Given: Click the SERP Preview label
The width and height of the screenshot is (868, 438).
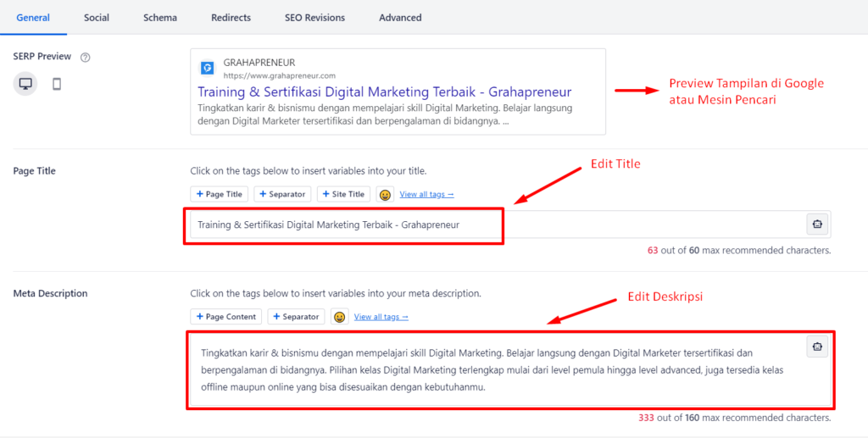Looking at the screenshot, I should pyautogui.click(x=42, y=57).
